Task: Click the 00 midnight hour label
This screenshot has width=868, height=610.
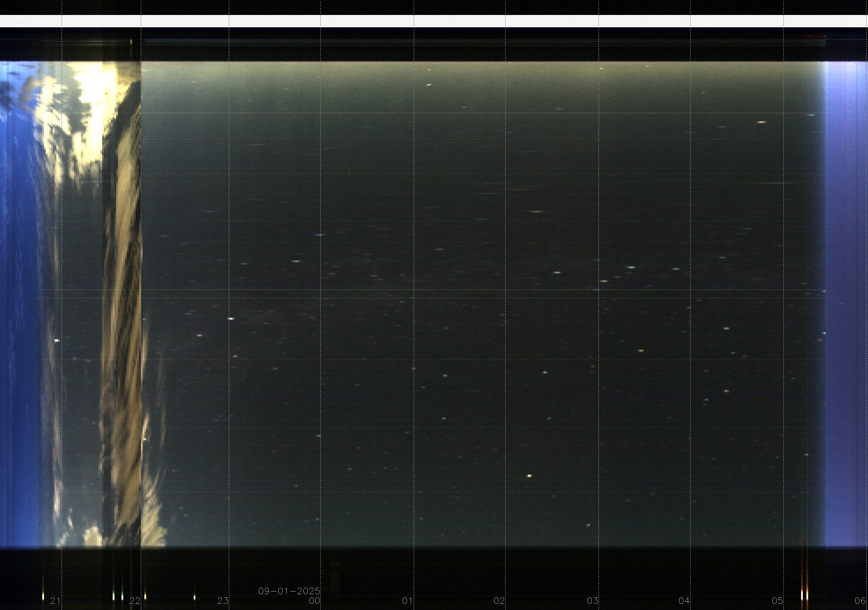Action: coord(315,601)
